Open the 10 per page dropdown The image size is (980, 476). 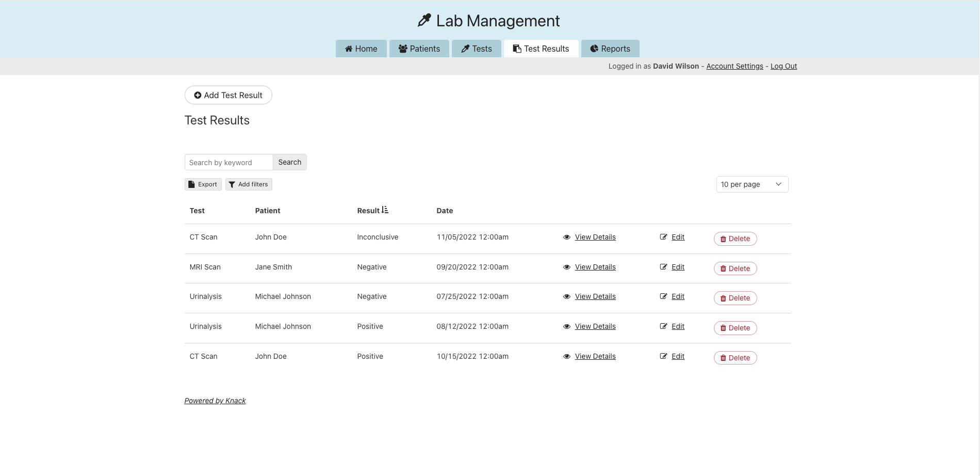[x=752, y=184]
